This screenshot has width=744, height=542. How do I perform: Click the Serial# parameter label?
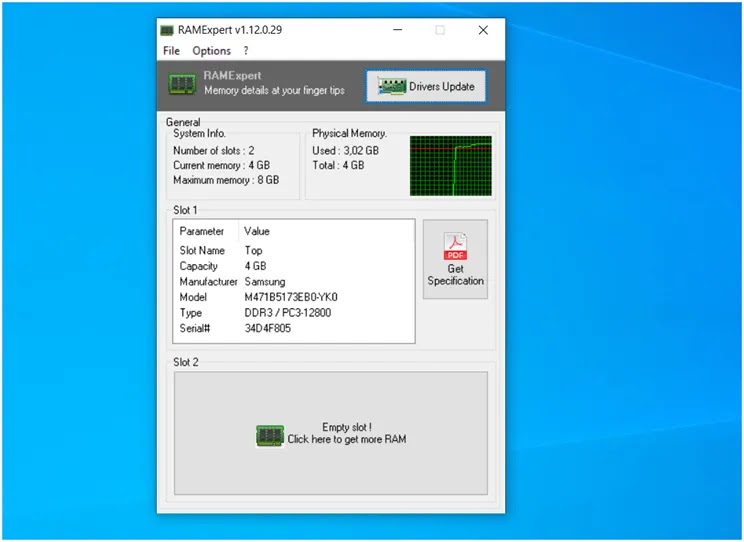click(195, 328)
